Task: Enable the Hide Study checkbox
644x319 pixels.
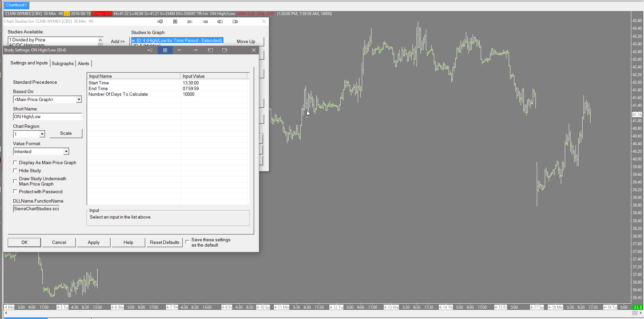Action: click(x=15, y=171)
